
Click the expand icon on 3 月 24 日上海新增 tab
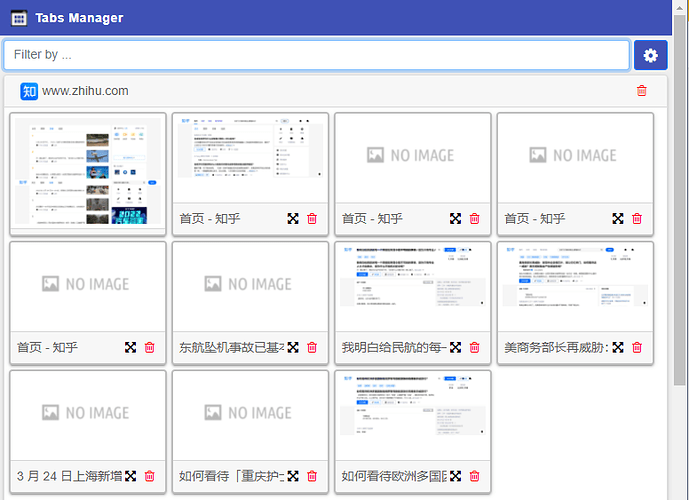pos(130,476)
